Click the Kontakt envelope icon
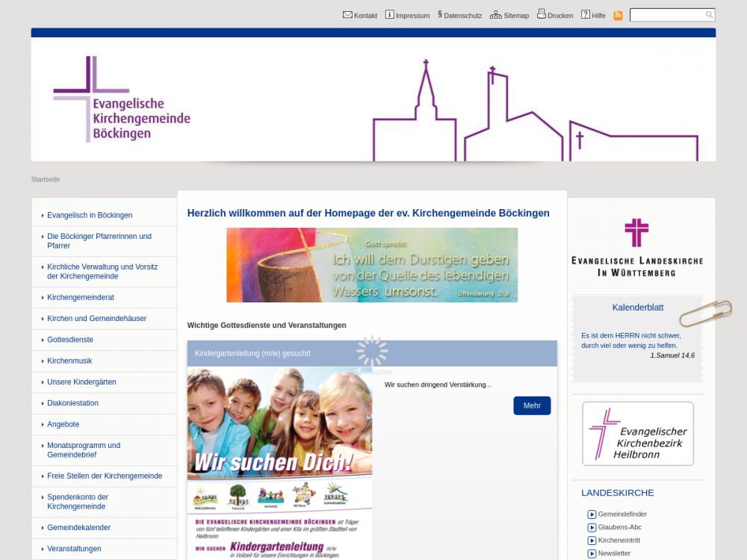This screenshot has width=747, height=560. 347,15
